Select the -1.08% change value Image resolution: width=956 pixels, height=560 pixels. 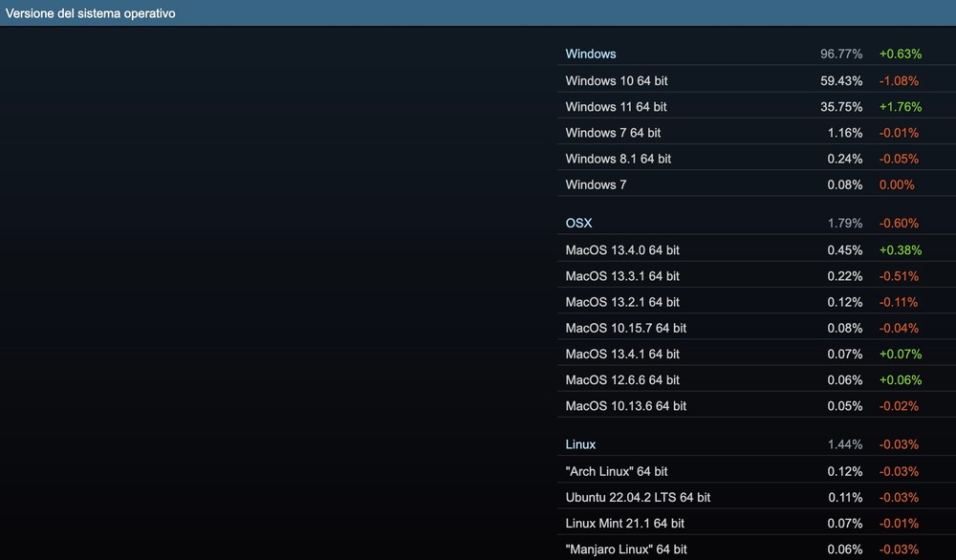(x=899, y=80)
